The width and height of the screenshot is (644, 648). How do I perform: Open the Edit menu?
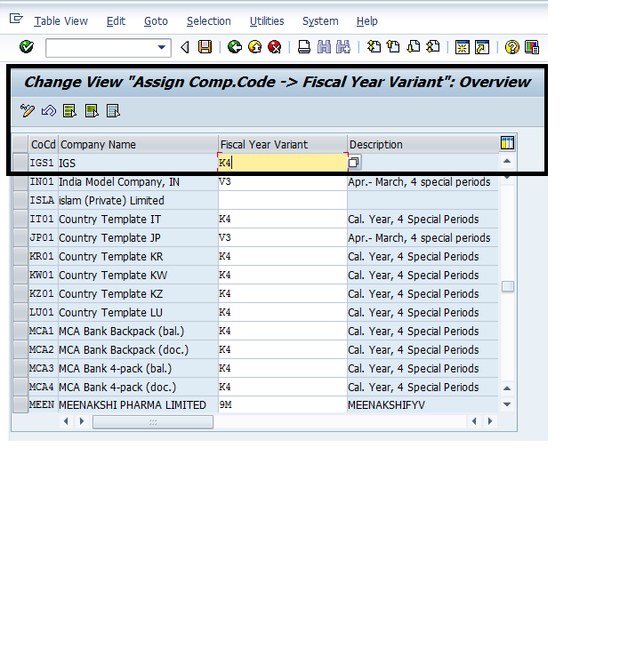click(116, 21)
